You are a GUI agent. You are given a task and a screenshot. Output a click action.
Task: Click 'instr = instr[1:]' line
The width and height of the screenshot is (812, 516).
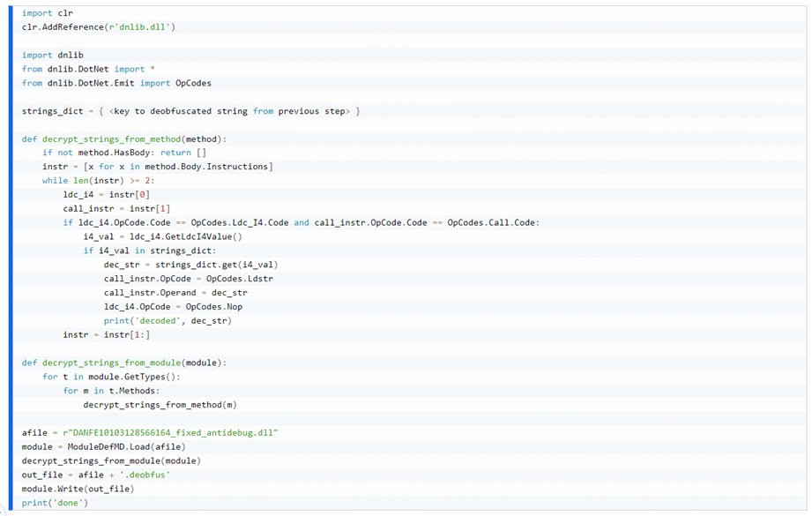106,334
